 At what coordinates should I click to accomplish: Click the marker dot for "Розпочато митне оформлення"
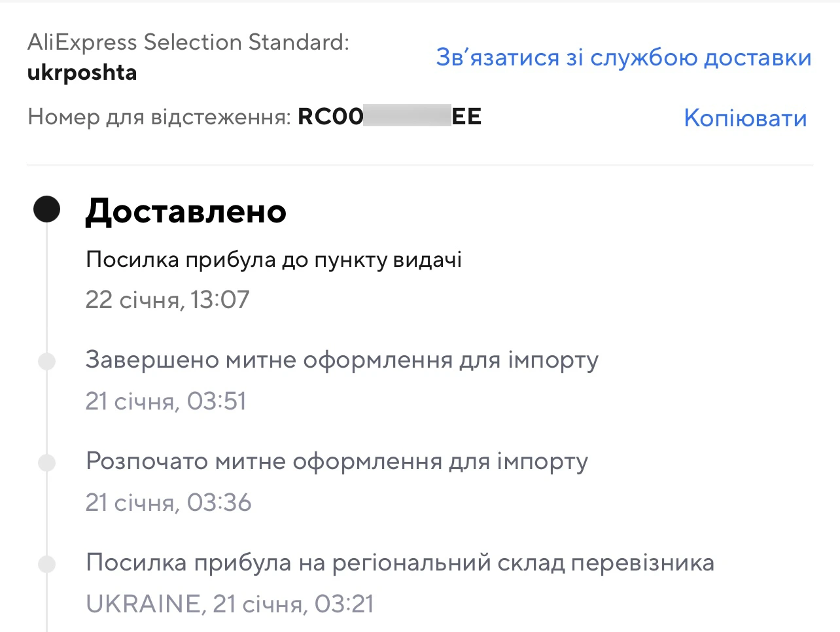46,463
